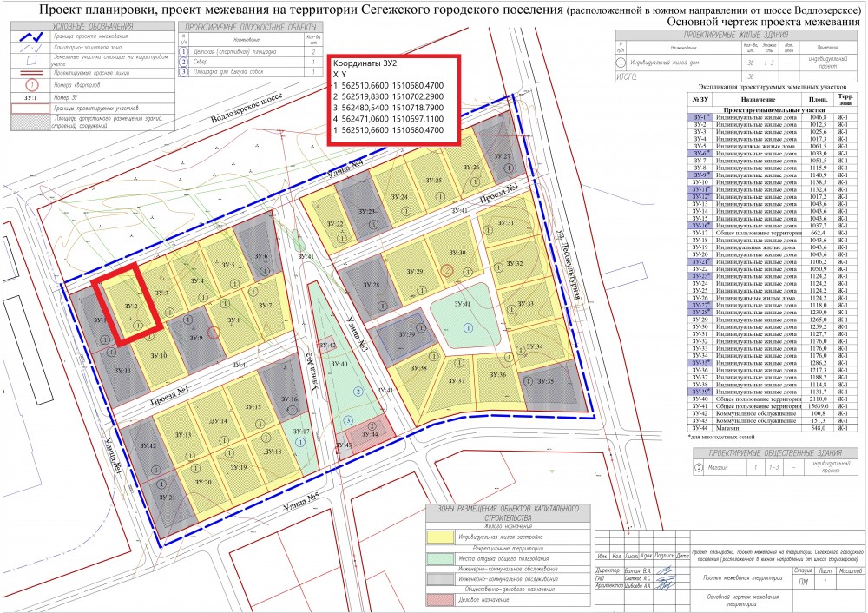Click the yellow swatch for Индивидуальная жилая застройка
This screenshot has width=868, height=613.
[440, 537]
